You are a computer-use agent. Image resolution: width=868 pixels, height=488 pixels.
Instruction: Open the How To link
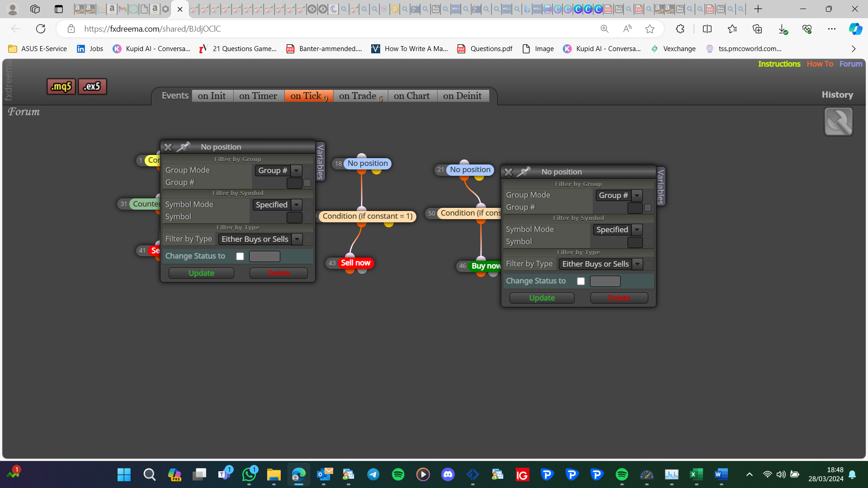[x=820, y=64]
